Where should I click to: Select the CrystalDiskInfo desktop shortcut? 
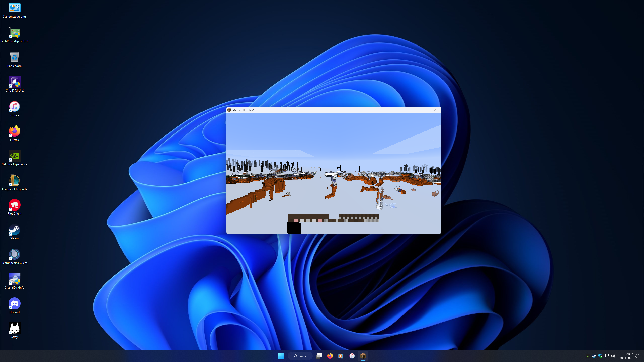click(x=14, y=279)
